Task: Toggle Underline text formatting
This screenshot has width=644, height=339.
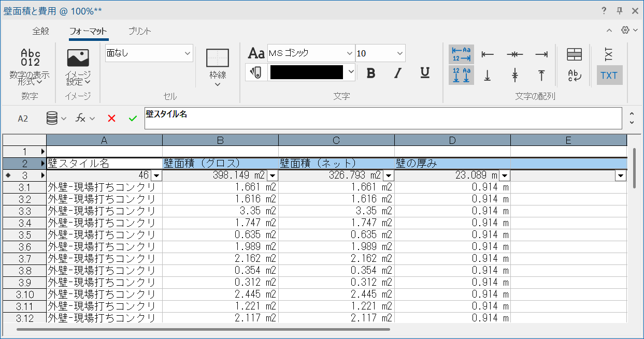Action: click(x=425, y=73)
